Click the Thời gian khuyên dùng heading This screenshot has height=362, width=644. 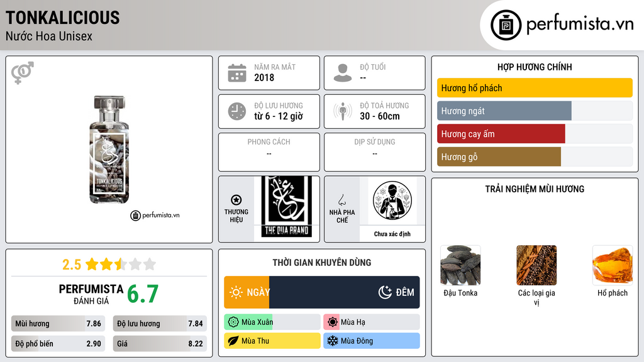(x=322, y=263)
